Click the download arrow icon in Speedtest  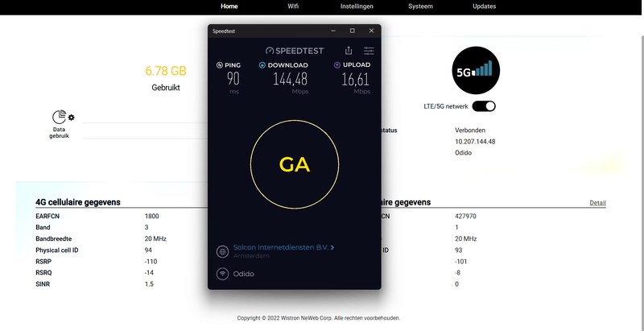coord(262,65)
